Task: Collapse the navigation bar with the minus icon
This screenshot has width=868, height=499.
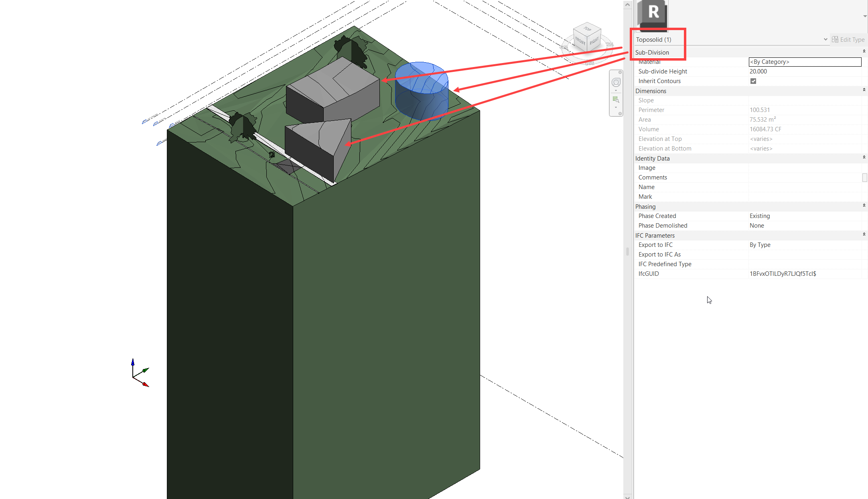Action: tap(620, 113)
